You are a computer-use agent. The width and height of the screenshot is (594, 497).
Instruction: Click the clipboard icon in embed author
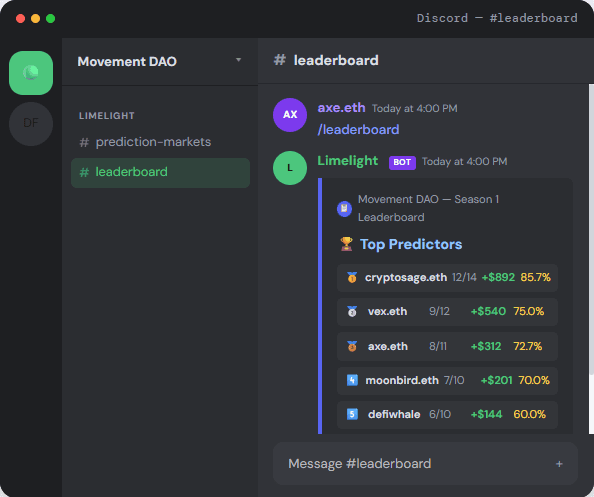coord(344,209)
